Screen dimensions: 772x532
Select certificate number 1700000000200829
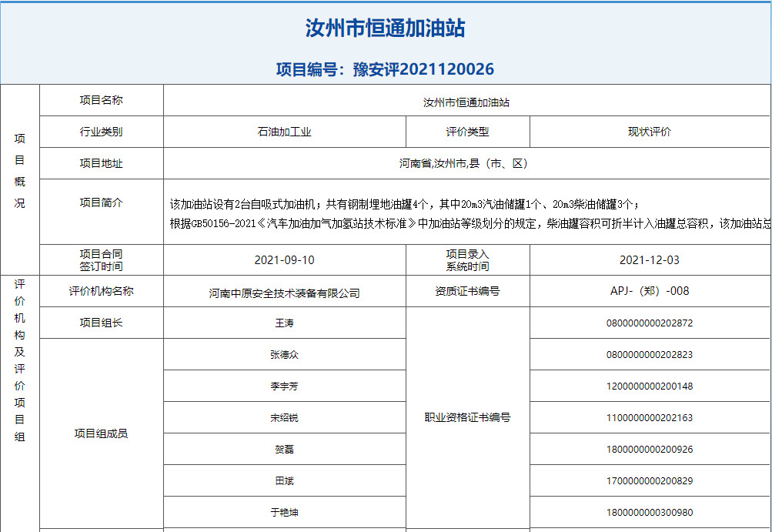(650, 480)
